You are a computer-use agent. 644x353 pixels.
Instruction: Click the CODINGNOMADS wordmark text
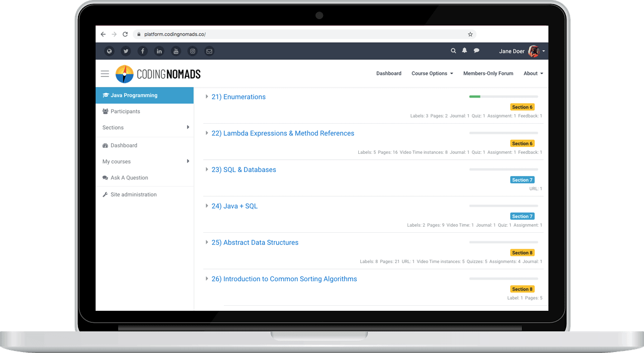point(169,74)
